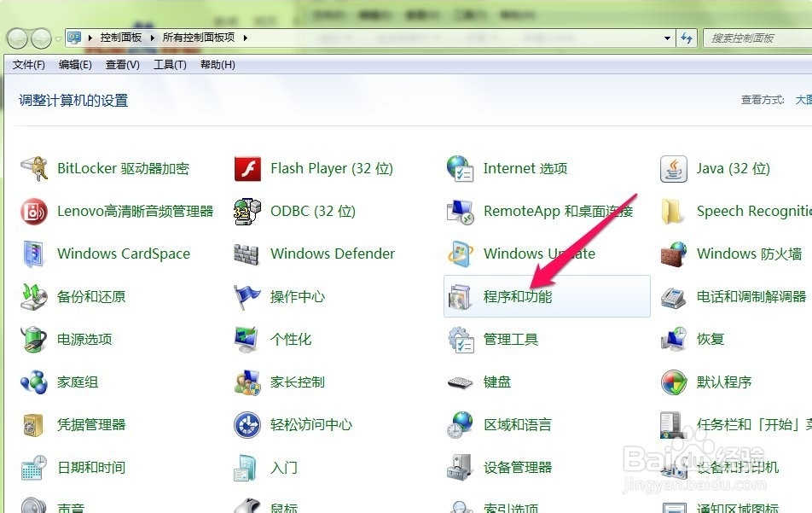Click the 个性化 monitor icon
The width and height of the screenshot is (812, 513).
pyautogui.click(x=246, y=340)
